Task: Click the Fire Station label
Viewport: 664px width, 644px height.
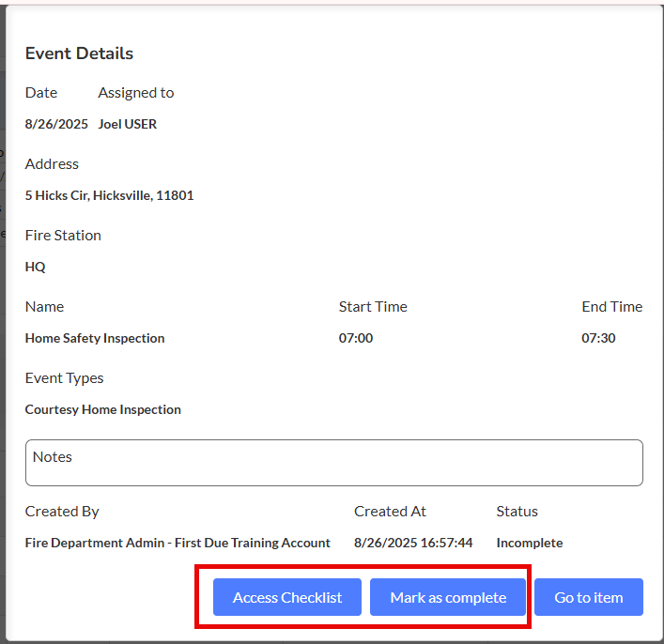Action: tap(63, 235)
